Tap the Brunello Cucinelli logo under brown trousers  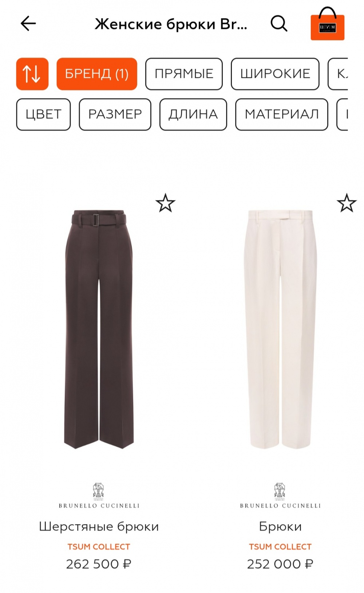tap(99, 495)
